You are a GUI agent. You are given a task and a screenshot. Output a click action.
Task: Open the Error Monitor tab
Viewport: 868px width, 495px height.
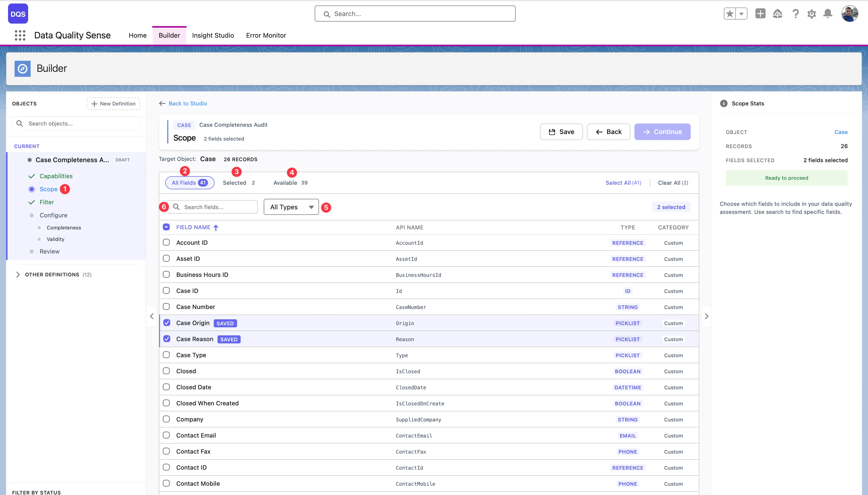coord(266,35)
